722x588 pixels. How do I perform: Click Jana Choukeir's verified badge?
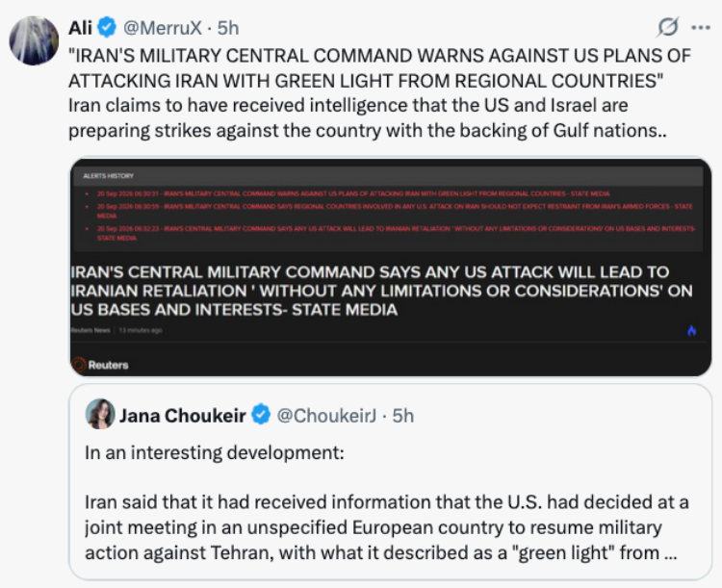click(x=261, y=415)
